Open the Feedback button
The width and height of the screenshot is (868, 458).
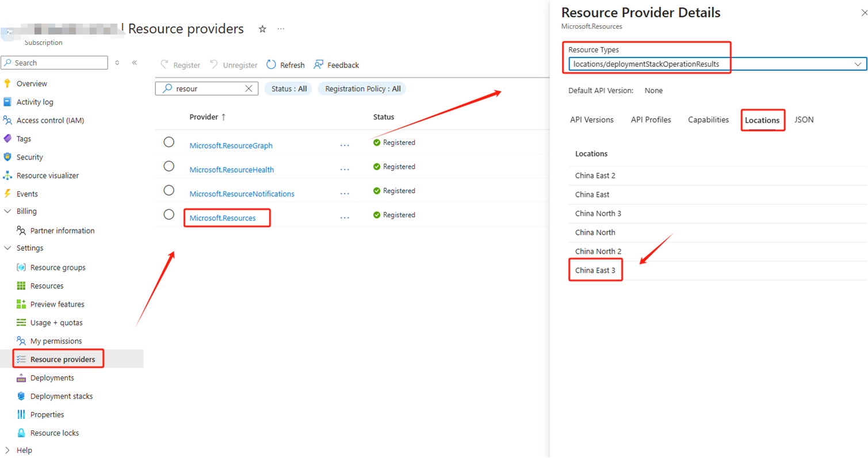click(337, 65)
